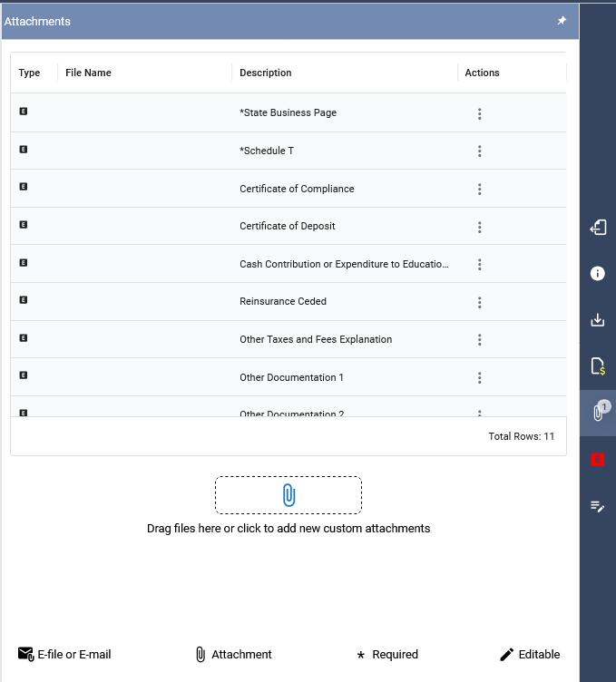Click e-file type icon for Other Documentation 1

pyautogui.click(x=24, y=375)
